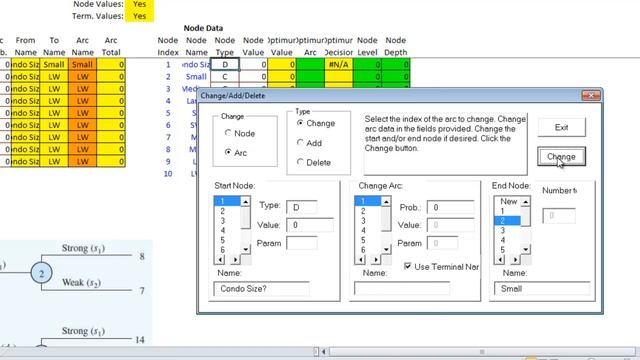Click node index 10 in Node Data
The height and width of the screenshot is (360, 640).
click(x=168, y=173)
